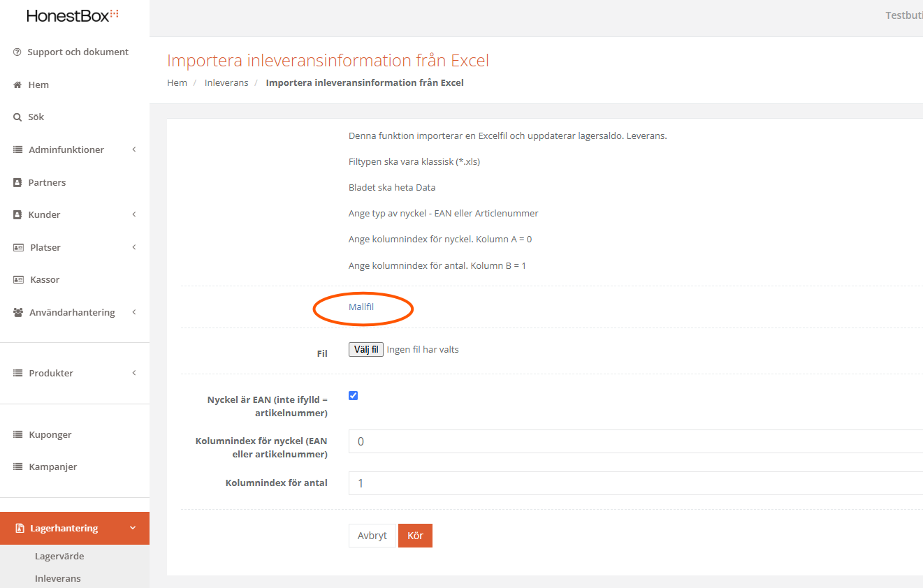This screenshot has width=923, height=588.
Task: Click the magnifier icon next to Sök
Action: (17, 117)
